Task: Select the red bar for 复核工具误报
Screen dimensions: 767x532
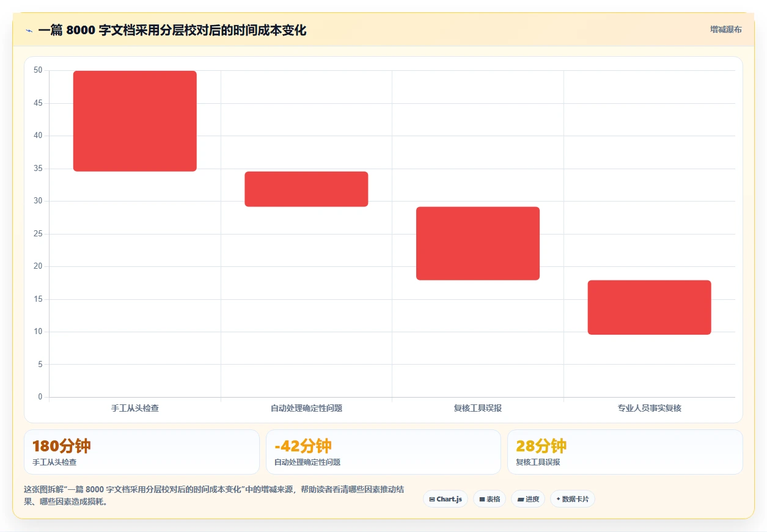Action: 478,244
